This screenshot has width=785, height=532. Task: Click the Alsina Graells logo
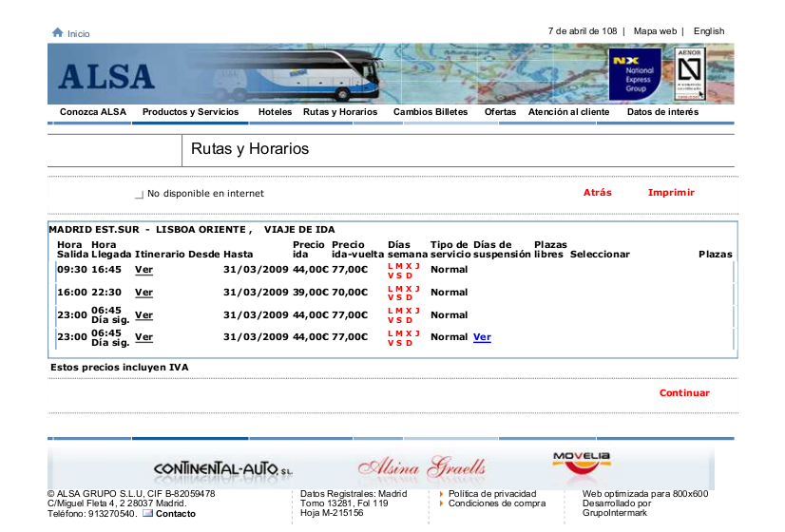tap(422, 467)
